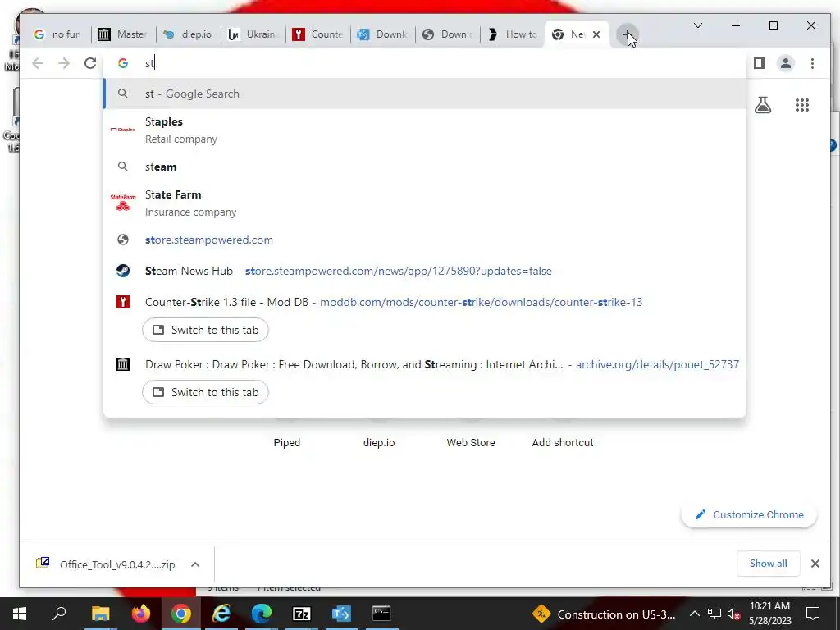The width and height of the screenshot is (840, 630).
Task: Expand the tab search dropdown chevron
Action: pos(698,25)
